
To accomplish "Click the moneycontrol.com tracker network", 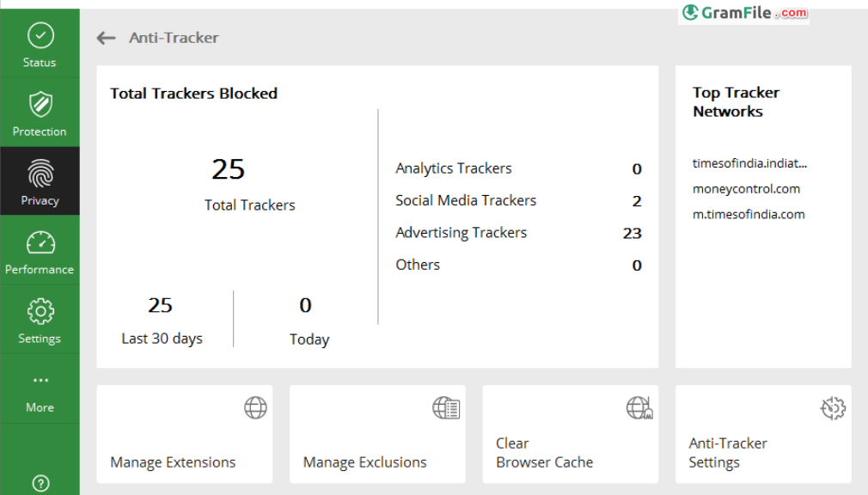I will 746,189.
